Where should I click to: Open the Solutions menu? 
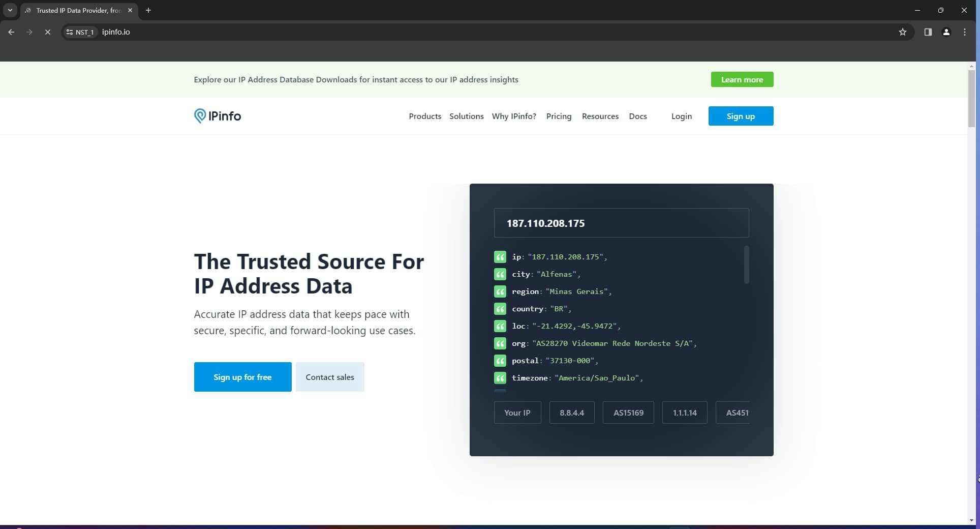point(467,116)
